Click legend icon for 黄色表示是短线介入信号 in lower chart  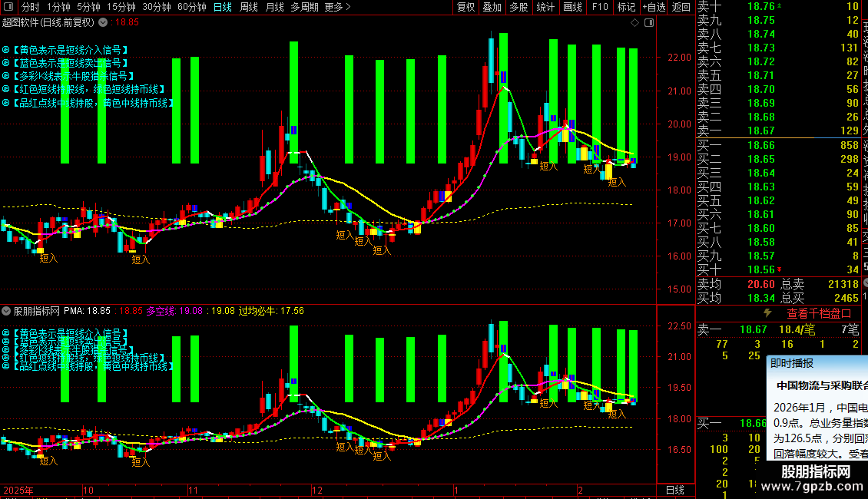[x=5, y=333]
